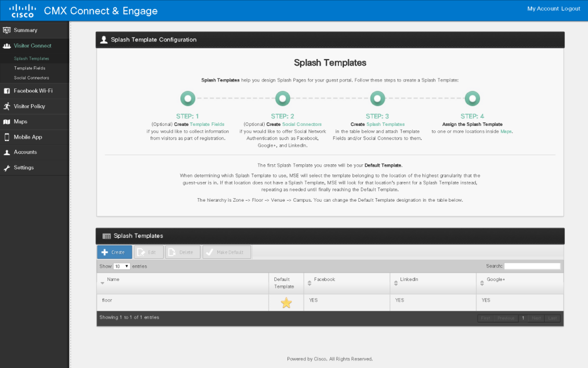Click the Facebook Wi-Fi icon in sidebar
This screenshot has height=368, width=588.
coord(7,91)
